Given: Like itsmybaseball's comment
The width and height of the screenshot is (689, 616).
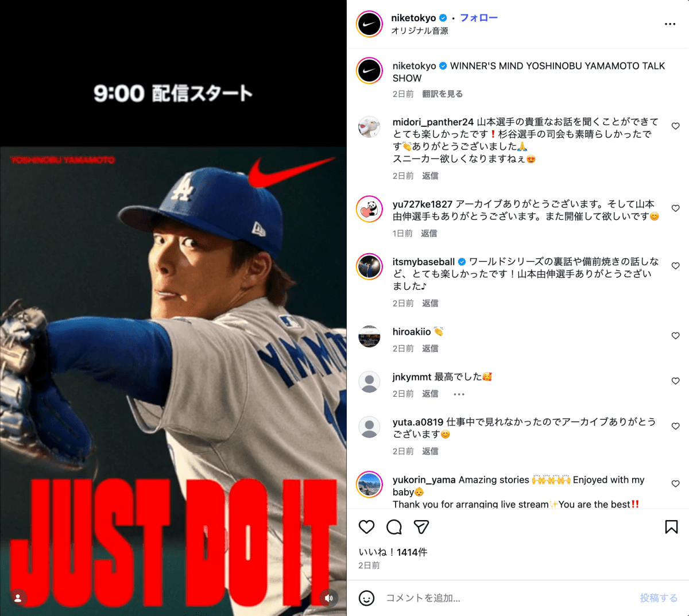Looking at the screenshot, I should (x=676, y=266).
